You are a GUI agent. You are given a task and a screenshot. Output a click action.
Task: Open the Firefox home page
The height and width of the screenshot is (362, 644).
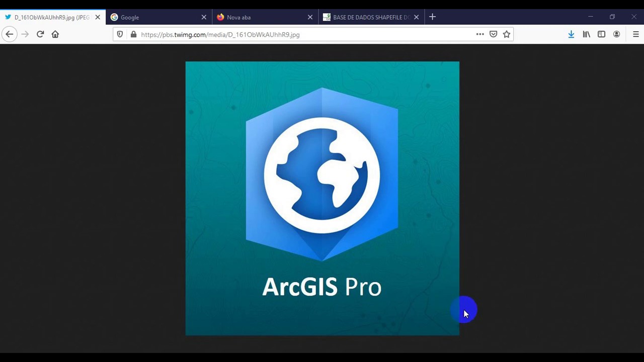tap(55, 34)
